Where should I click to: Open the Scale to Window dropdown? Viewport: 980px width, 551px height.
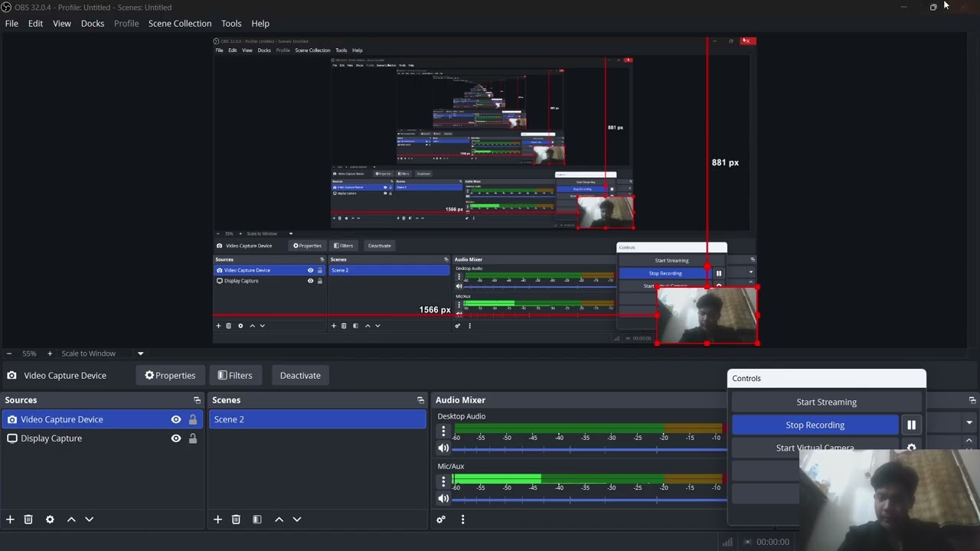click(103, 354)
